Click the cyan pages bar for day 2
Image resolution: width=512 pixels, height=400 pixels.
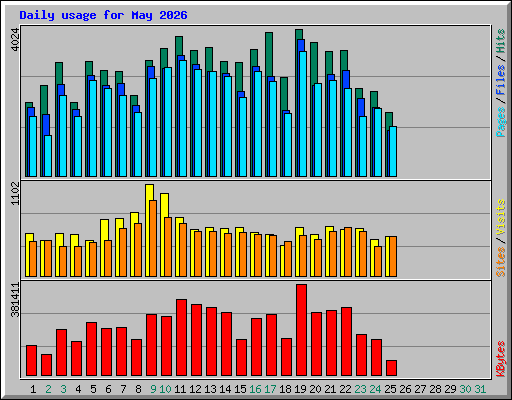click(x=48, y=156)
